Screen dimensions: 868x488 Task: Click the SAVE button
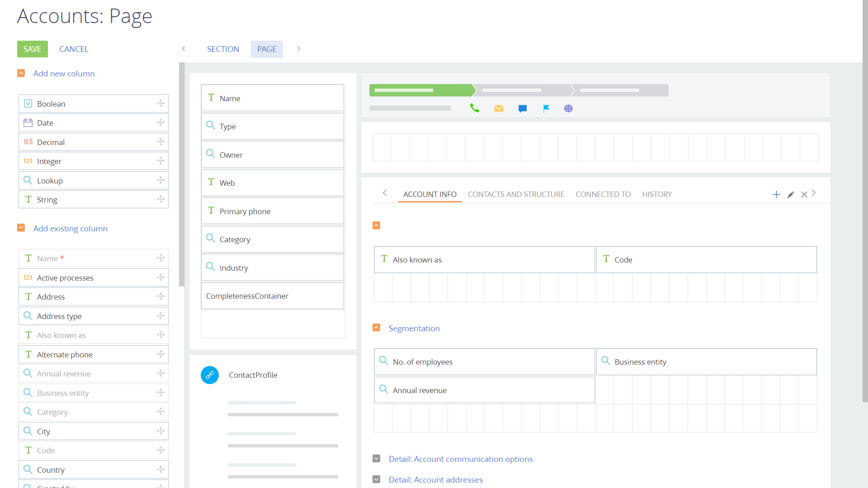(32, 49)
